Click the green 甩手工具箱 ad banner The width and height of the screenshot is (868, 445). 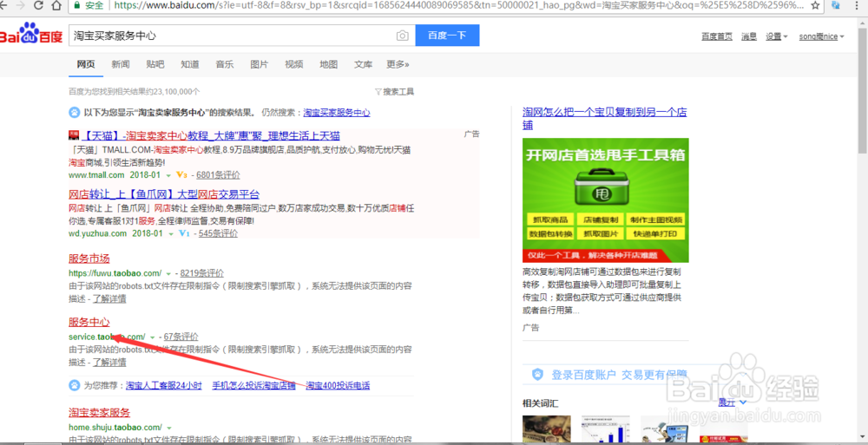[606, 200]
